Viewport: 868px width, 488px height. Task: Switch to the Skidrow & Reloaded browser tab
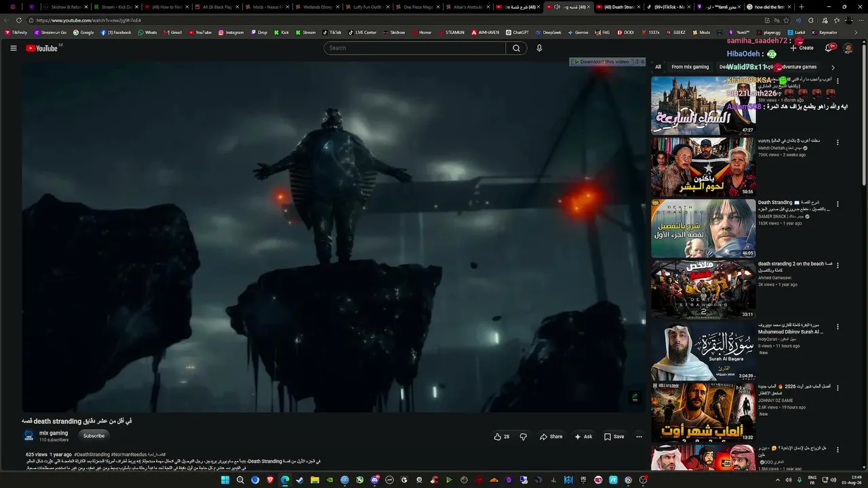[x=66, y=7]
